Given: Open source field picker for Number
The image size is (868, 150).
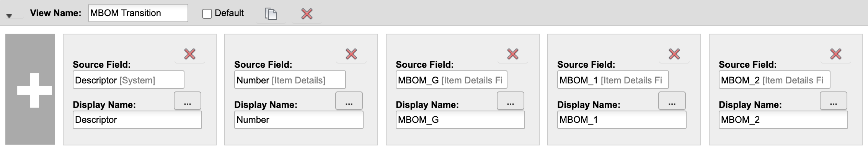Looking at the screenshot, I should 349,101.
